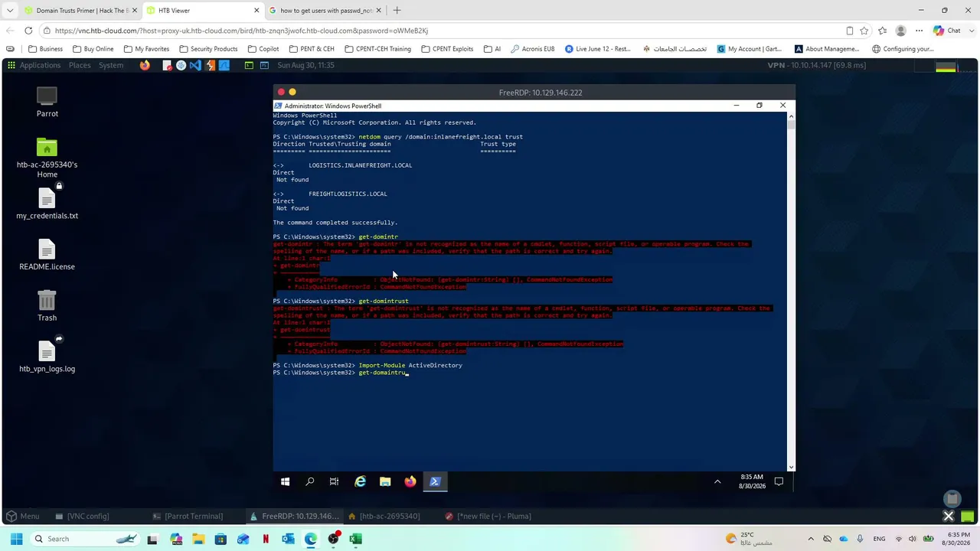Open the System menu
Screen dimensions: 980x551
[111, 65]
